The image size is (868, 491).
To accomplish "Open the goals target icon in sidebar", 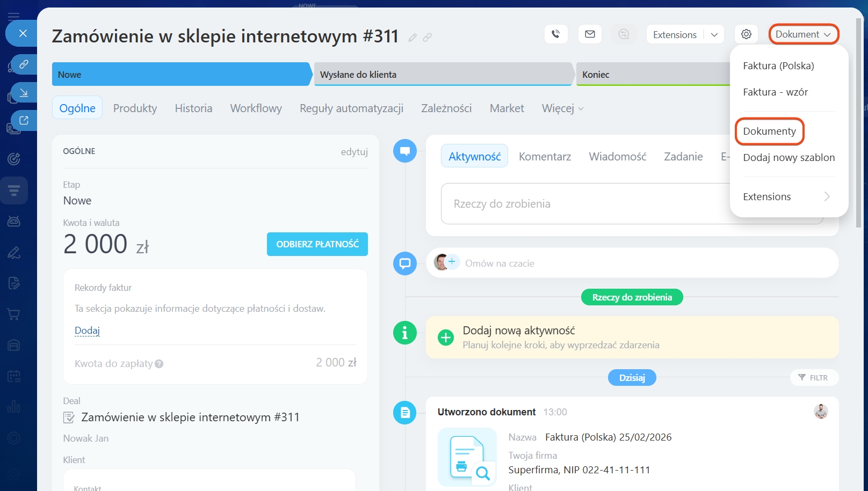I will [x=14, y=159].
